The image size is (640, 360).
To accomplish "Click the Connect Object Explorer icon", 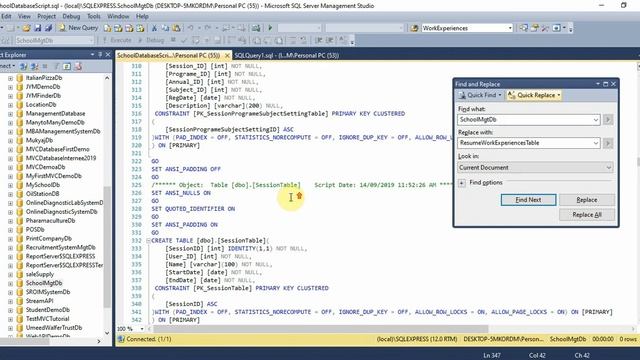I will click(24, 66).
